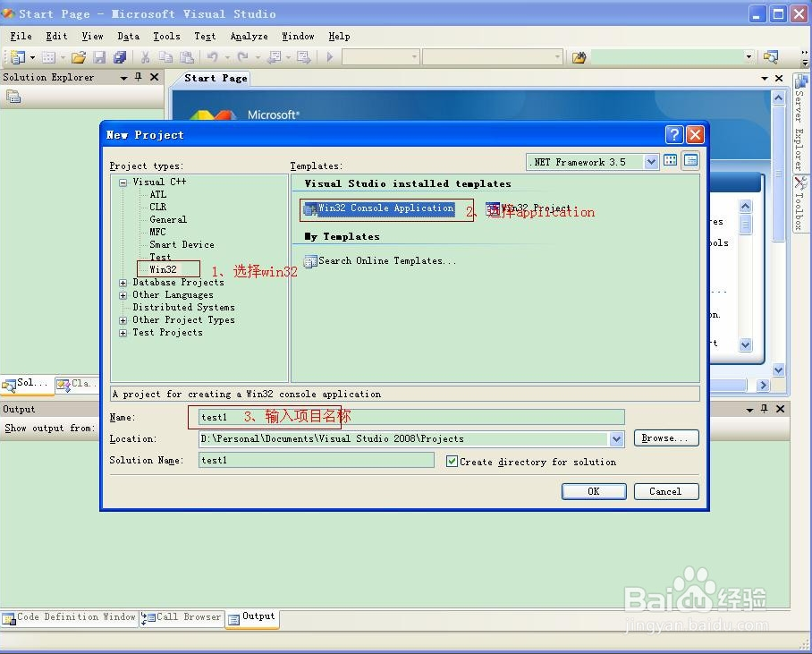This screenshot has width=812, height=654.
Task: Select the ATL project type
Action: tap(158, 194)
